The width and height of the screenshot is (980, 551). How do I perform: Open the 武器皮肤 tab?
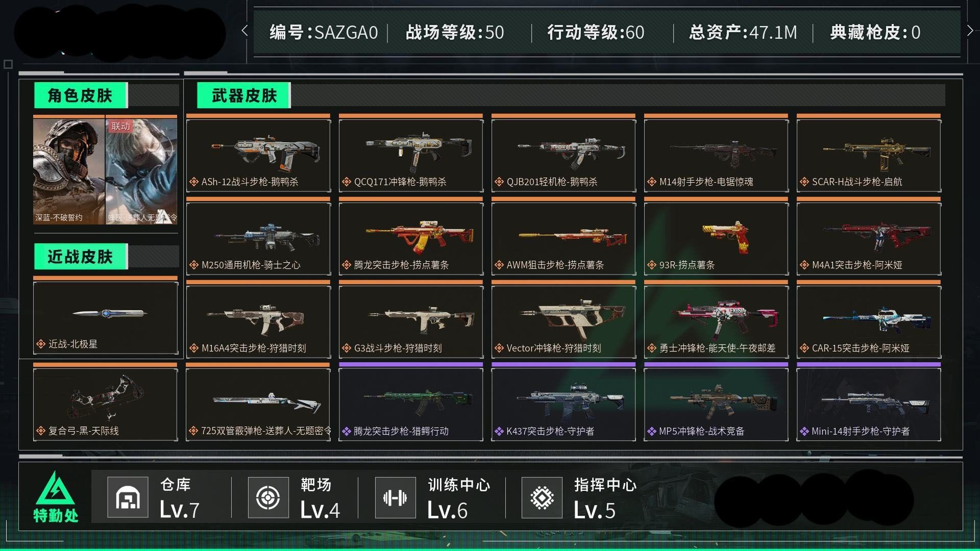244,95
